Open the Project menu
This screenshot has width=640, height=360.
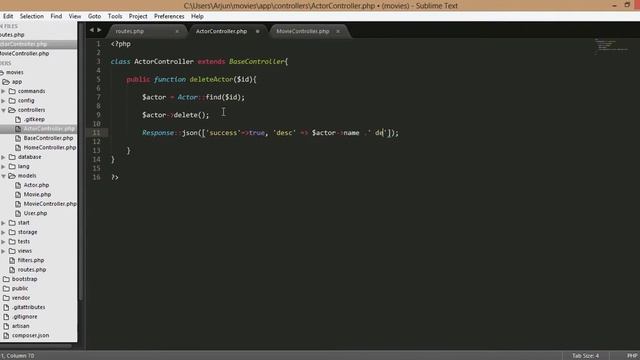[x=138, y=16]
